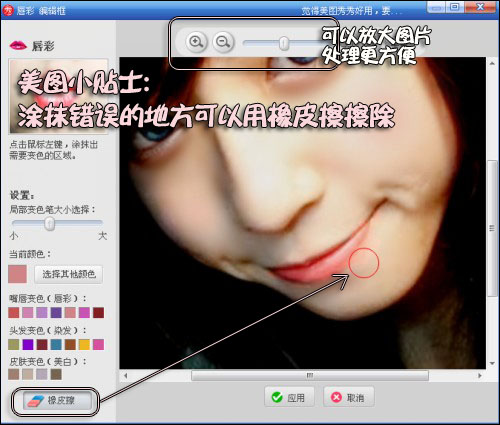Viewport: 500px width, 425px height.
Task: Pick the red lip color swatch
Action: pos(14,312)
